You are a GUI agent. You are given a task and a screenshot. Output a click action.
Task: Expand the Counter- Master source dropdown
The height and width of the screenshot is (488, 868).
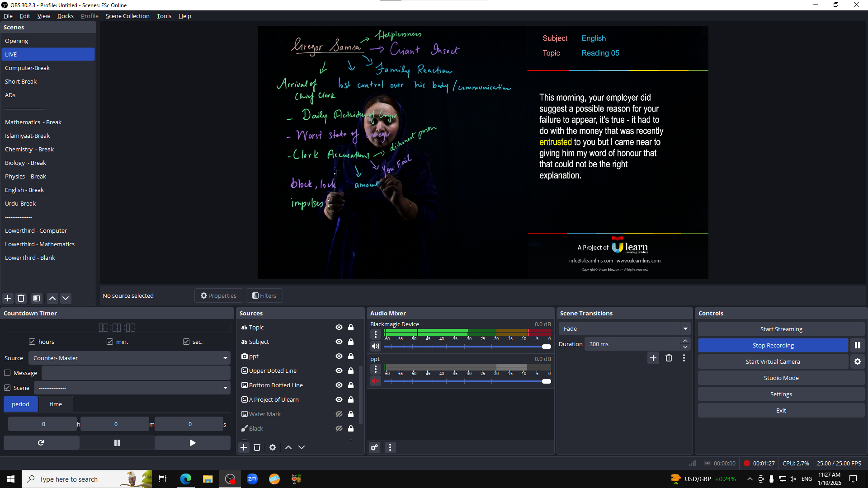(x=225, y=358)
